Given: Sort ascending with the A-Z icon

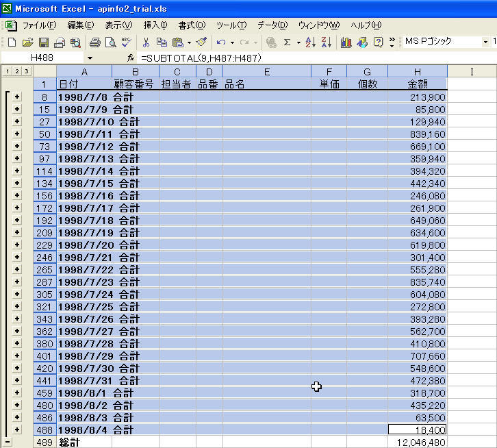Looking at the screenshot, I should [310, 42].
